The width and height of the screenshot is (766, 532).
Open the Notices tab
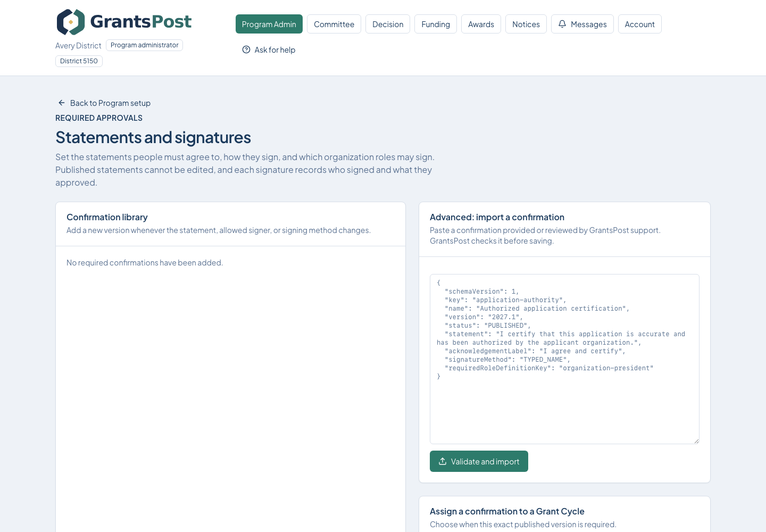tap(526, 24)
